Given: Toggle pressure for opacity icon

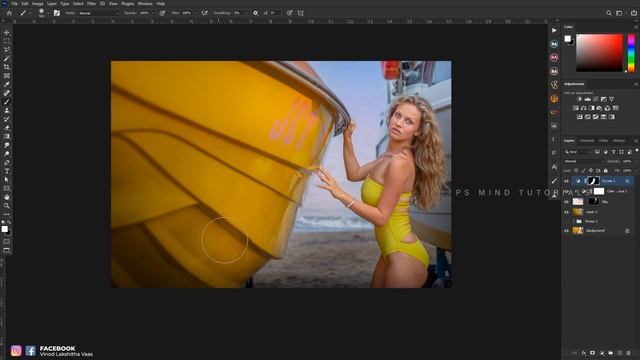Looking at the screenshot, I should pyautogui.click(x=162, y=13).
